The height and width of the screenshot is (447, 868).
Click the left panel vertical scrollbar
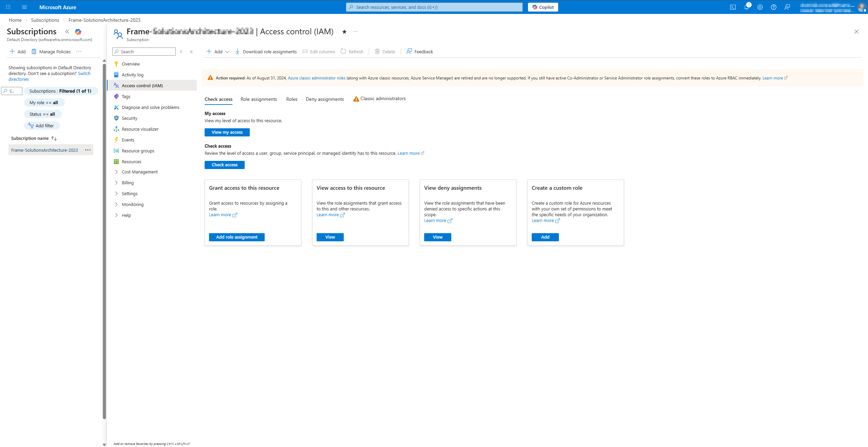[x=104, y=238]
